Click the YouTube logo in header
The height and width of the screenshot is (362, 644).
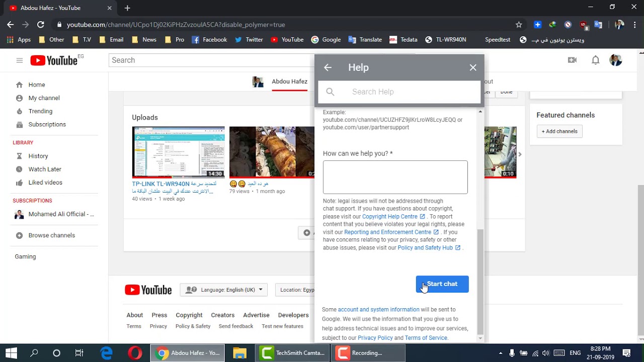coord(54,60)
